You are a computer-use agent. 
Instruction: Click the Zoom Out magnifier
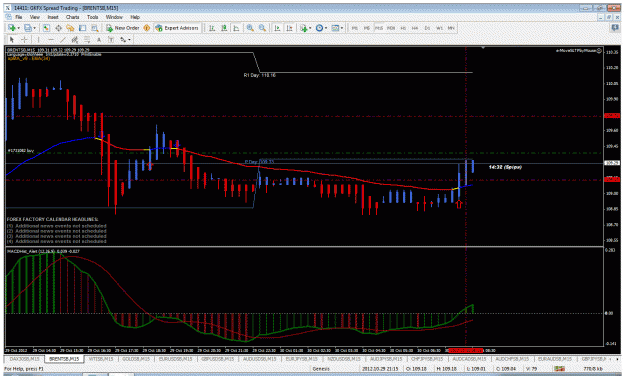[x=262, y=28]
